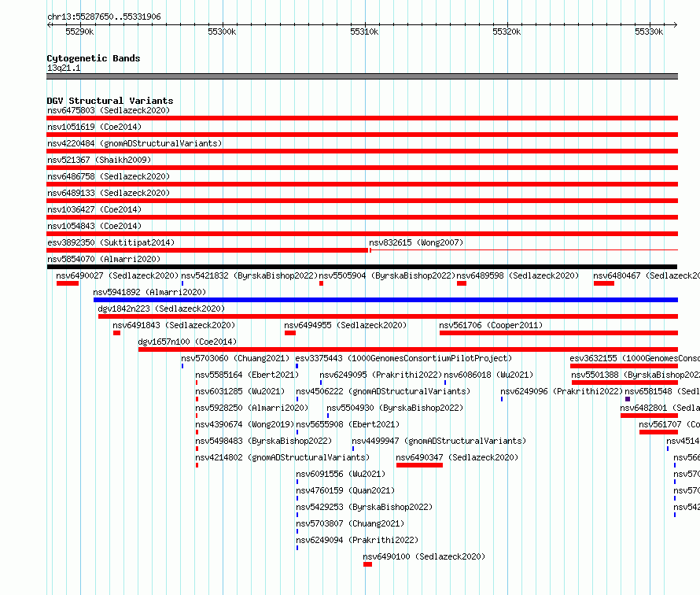Select the nsv6490027 (Sedlazeck2020) label
The height and width of the screenshot is (595, 700).
[117, 275]
